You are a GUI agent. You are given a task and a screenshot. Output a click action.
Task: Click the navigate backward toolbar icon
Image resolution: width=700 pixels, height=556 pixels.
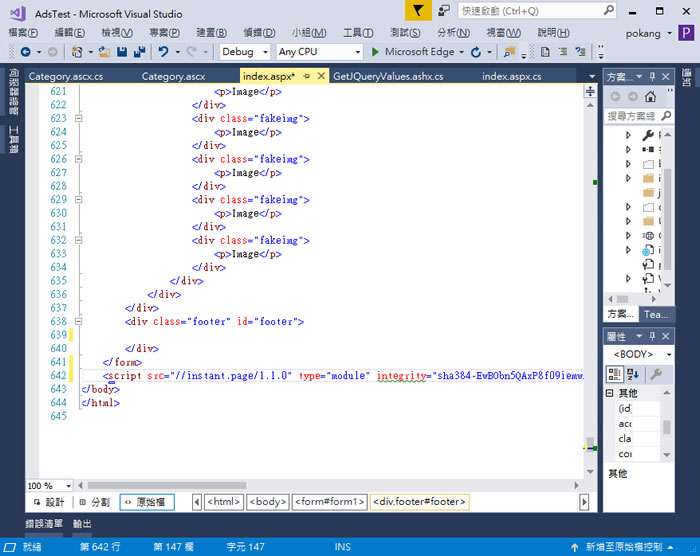[x=25, y=52]
